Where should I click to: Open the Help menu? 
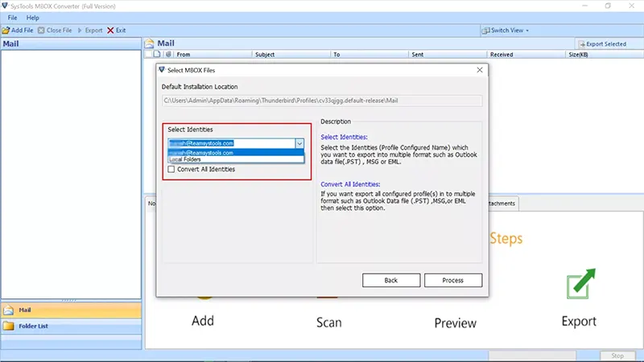point(32,18)
